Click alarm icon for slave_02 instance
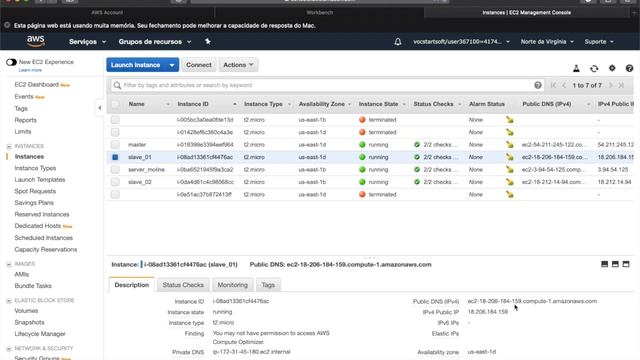640x360 pixels. tap(510, 182)
